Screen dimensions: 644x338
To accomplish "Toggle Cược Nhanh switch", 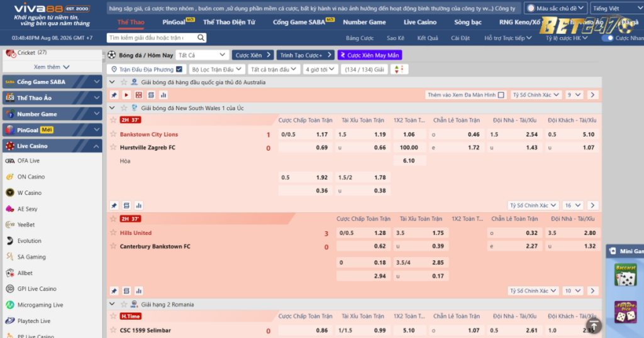I will point(607,38).
